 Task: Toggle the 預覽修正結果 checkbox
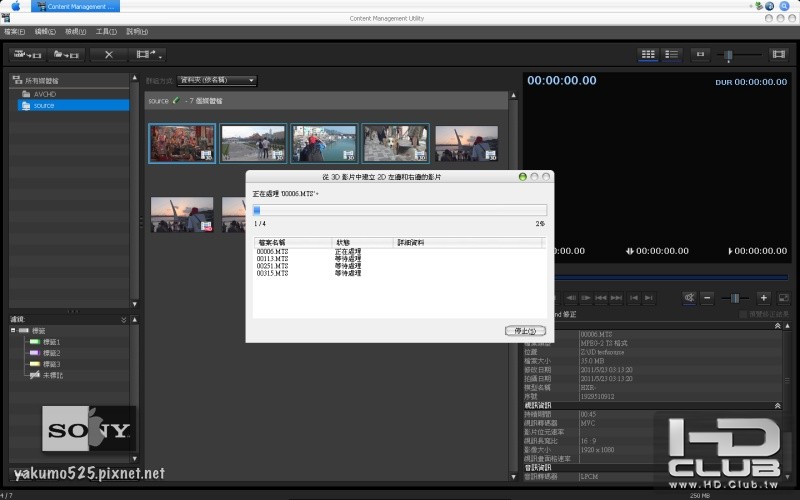coord(742,314)
